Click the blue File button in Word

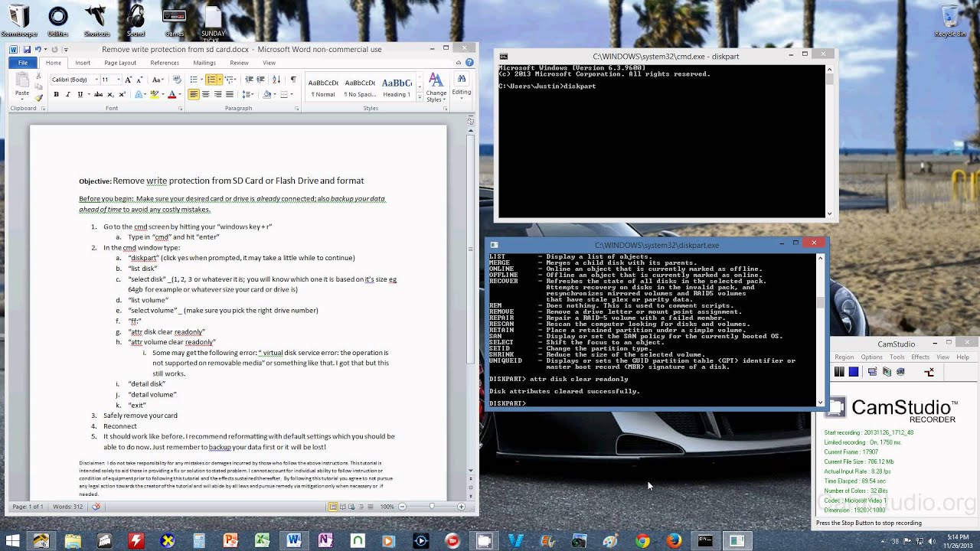(23, 63)
